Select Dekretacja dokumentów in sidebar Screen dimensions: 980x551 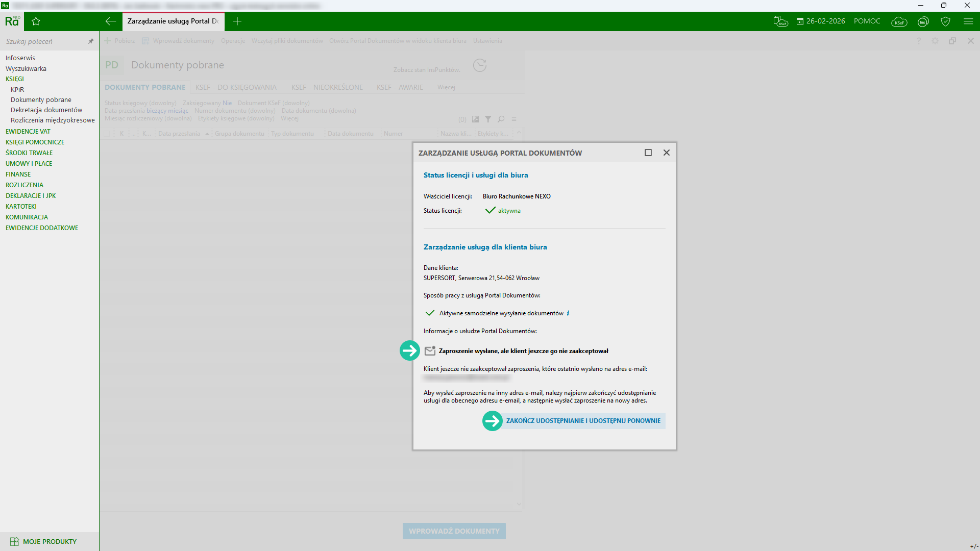pyautogui.click(x=46, y=110)
